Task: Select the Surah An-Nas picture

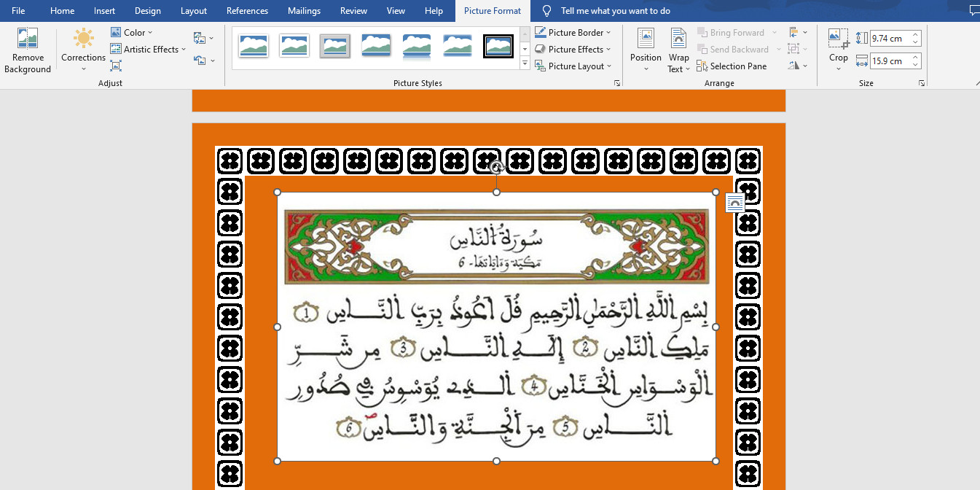Action: (496, 327)
